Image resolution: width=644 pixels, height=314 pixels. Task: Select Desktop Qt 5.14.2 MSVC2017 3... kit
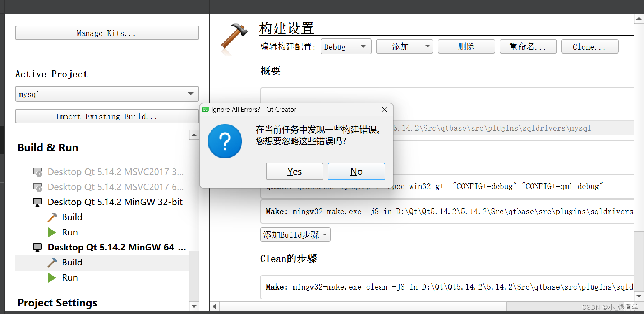point(115,172)
